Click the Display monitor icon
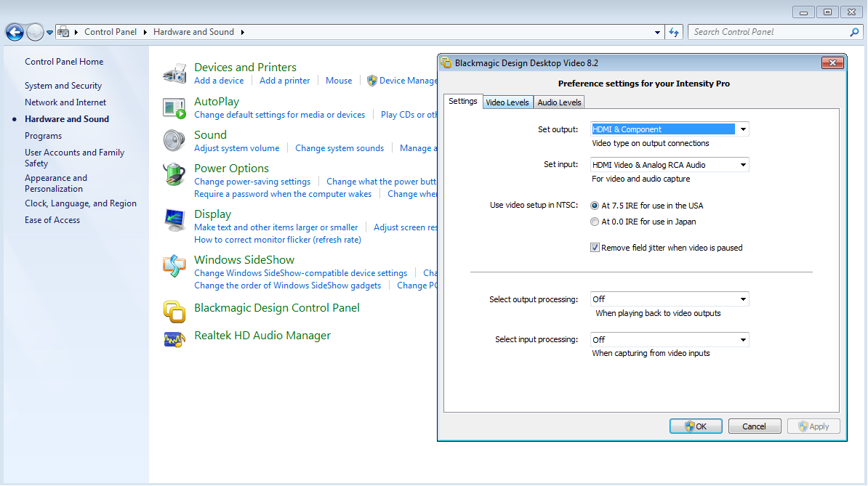 (174, 220)
